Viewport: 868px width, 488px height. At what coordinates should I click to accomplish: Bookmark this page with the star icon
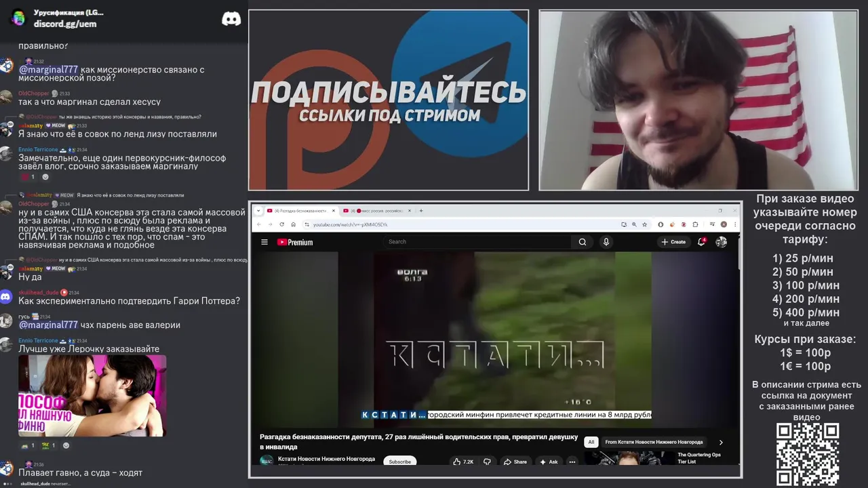pyautogui.click(x=644, y=224)
